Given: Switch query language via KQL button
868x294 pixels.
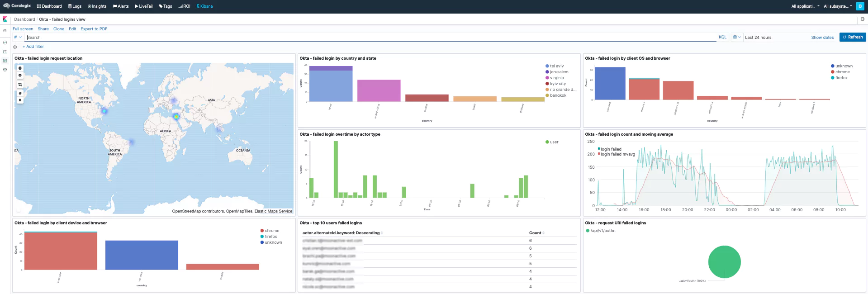Looking at the screenshot, I should (723, 37).
